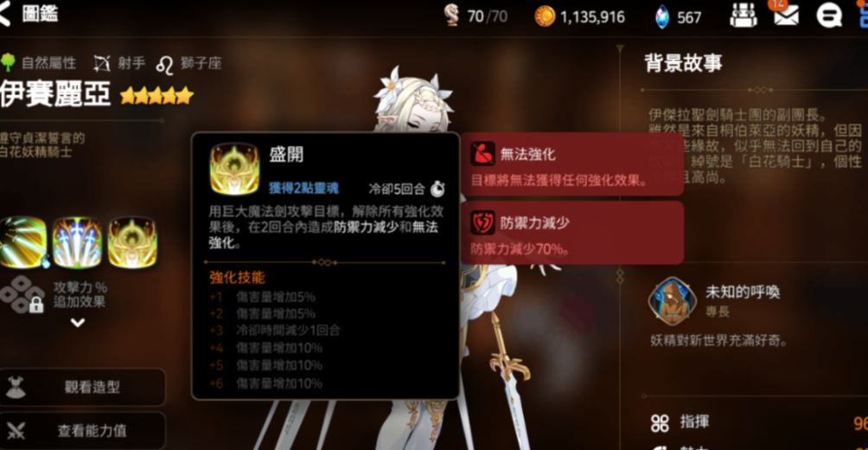The height and width of the screenshot is (450, 868).
Task: Click the 查看能力值 button
Action: point(82,431)
